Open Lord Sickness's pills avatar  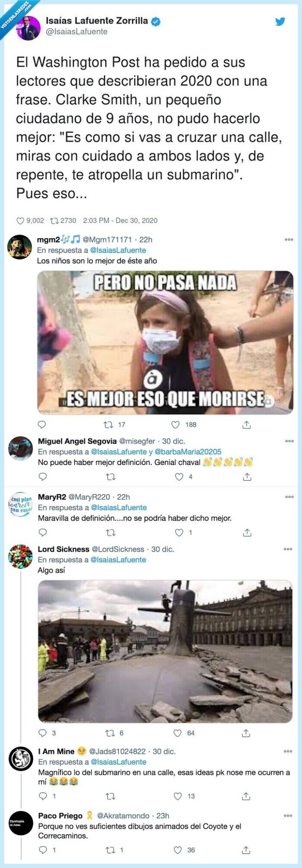tap(21, 556)
